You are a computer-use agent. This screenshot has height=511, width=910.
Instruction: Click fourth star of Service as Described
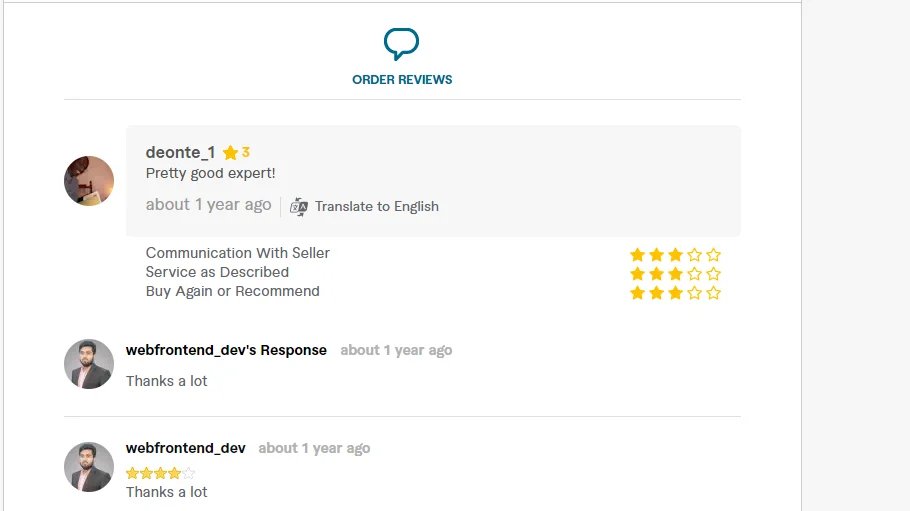point(694,273)
